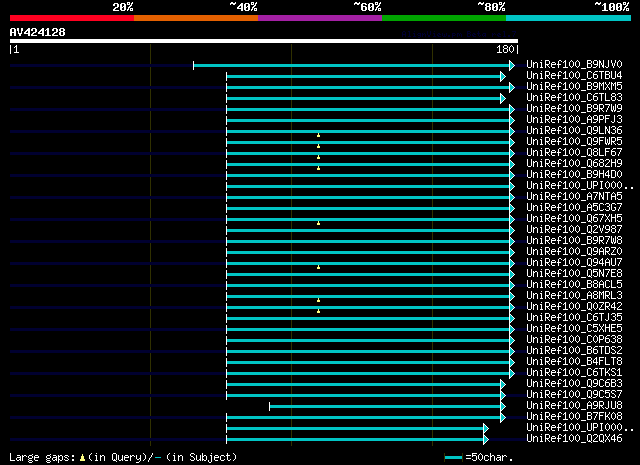
Task: Select the UniRef100_B9R7W8 label
Action: point(574,240)
